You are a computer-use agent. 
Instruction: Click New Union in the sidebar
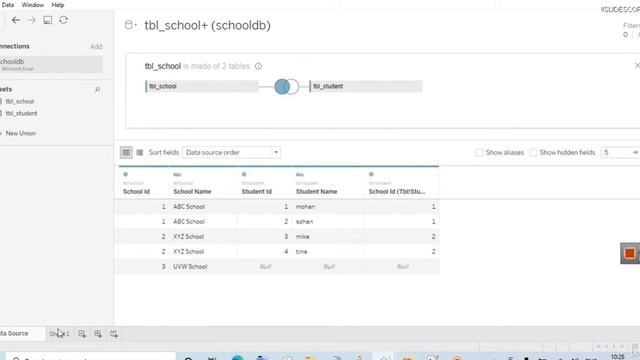click(20, 133)
